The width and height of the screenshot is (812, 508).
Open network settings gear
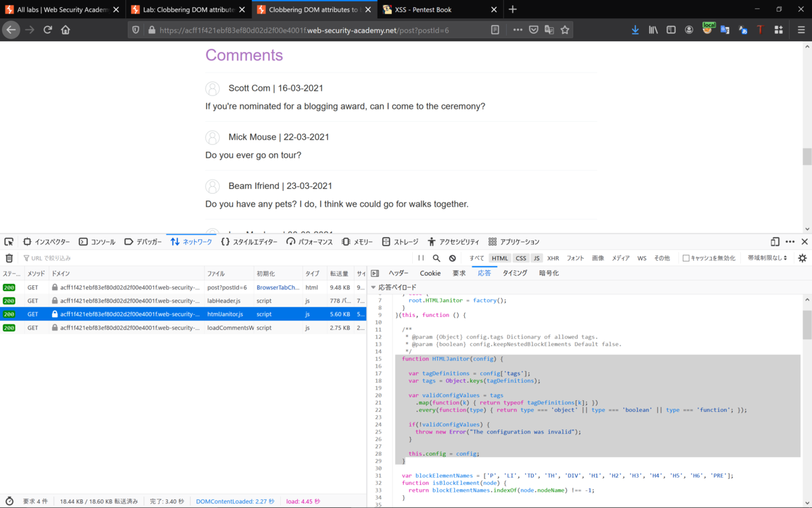[803, 258]
